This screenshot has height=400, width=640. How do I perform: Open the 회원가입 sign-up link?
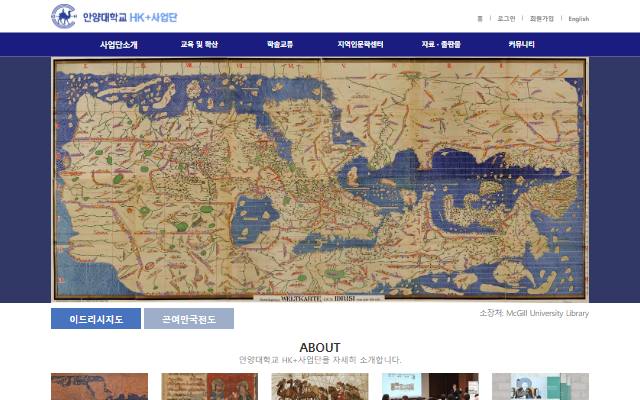coord(542,19)
